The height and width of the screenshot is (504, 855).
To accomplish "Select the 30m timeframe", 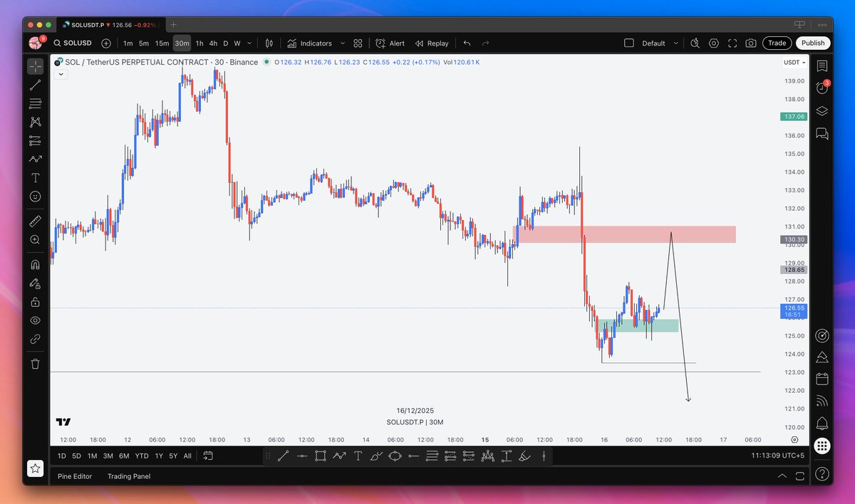I will 182,43.
